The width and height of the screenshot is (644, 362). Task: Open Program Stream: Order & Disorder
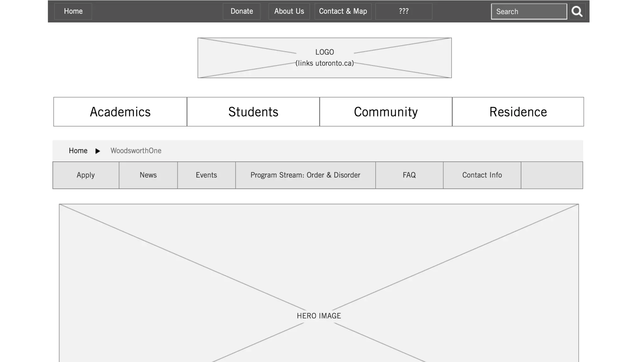[x=305, y=175]
